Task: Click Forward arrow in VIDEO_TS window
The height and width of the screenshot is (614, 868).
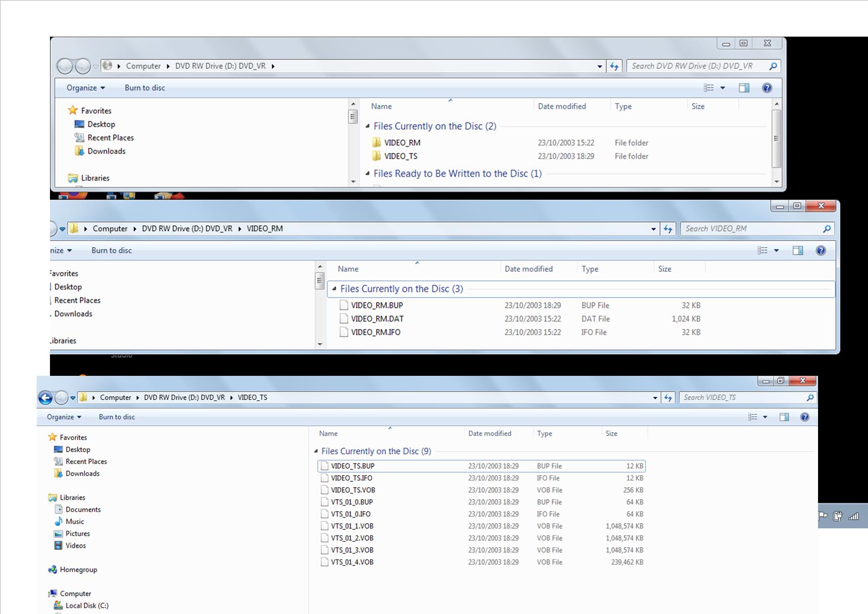Action: [x=61, y=398]
